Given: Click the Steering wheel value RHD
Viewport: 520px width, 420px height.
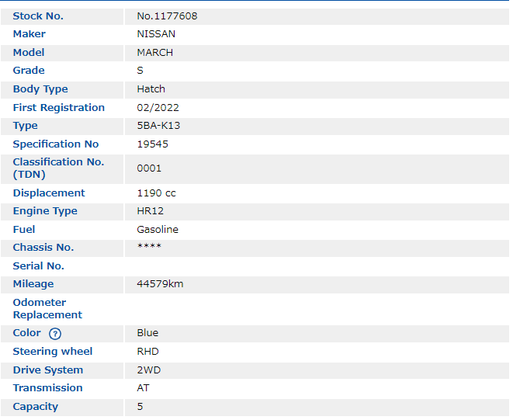Looking at the screenshot, I should click(147, 352).
